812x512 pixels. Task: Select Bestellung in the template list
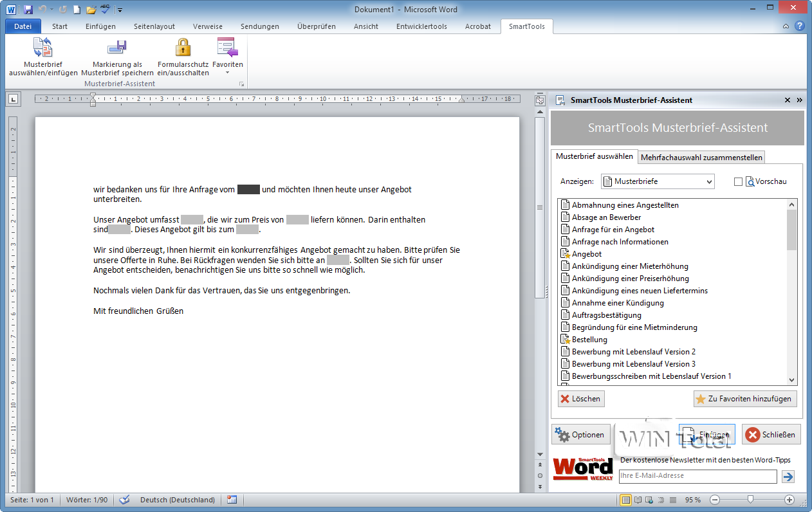[x=589, y=340]
